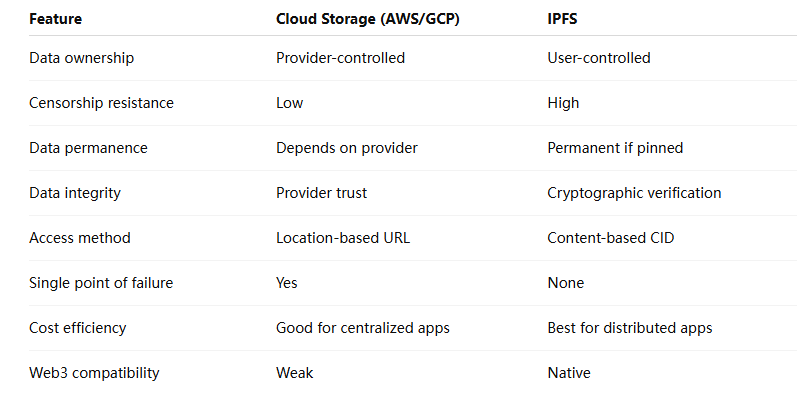This screenshot has width=804, height=412.
Task: Click the Depends on provider cell
Action: (x=346, y=148)
